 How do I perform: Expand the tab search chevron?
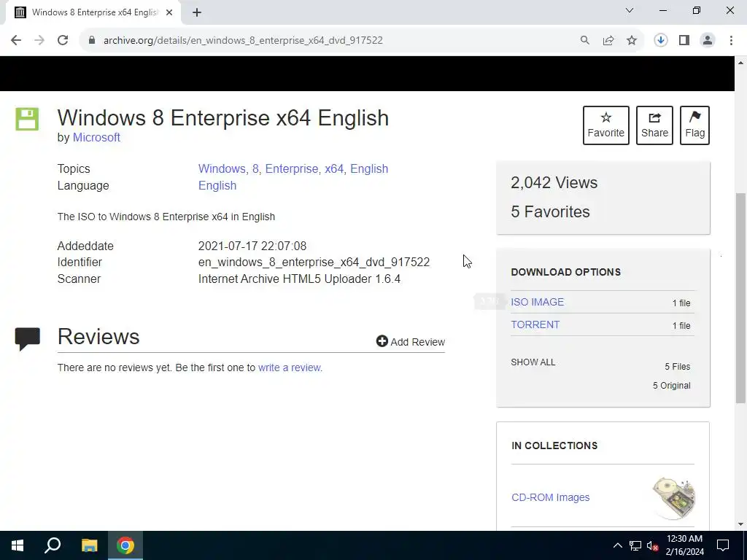point(630,10)
